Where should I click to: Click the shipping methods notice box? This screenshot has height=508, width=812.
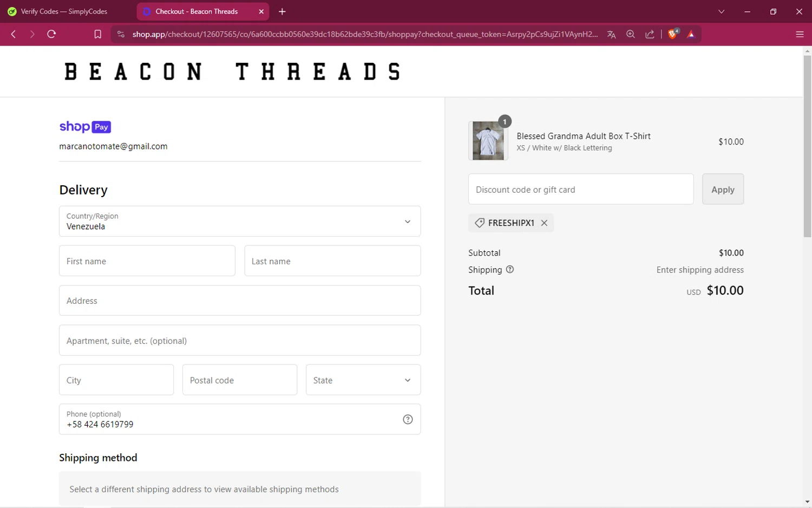click(x=240, y=489)
